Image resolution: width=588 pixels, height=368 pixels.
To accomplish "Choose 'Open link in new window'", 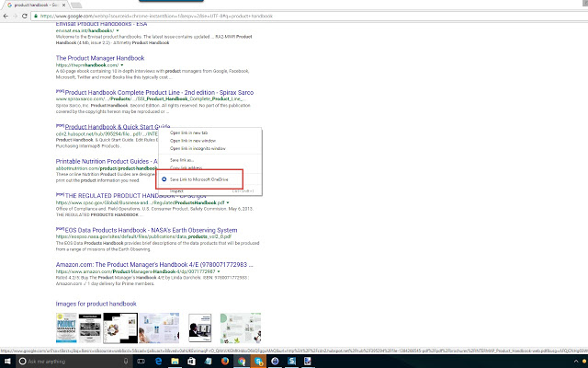I will click(193, 141).
